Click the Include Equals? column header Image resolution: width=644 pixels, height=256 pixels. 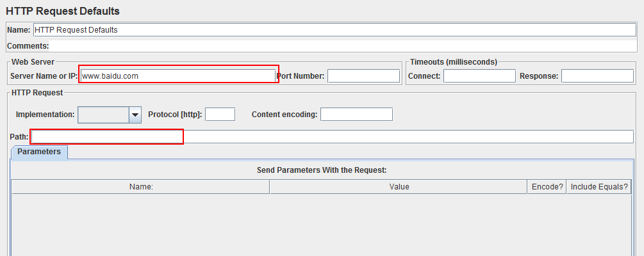pyautogui.click(x=599, y=187)
